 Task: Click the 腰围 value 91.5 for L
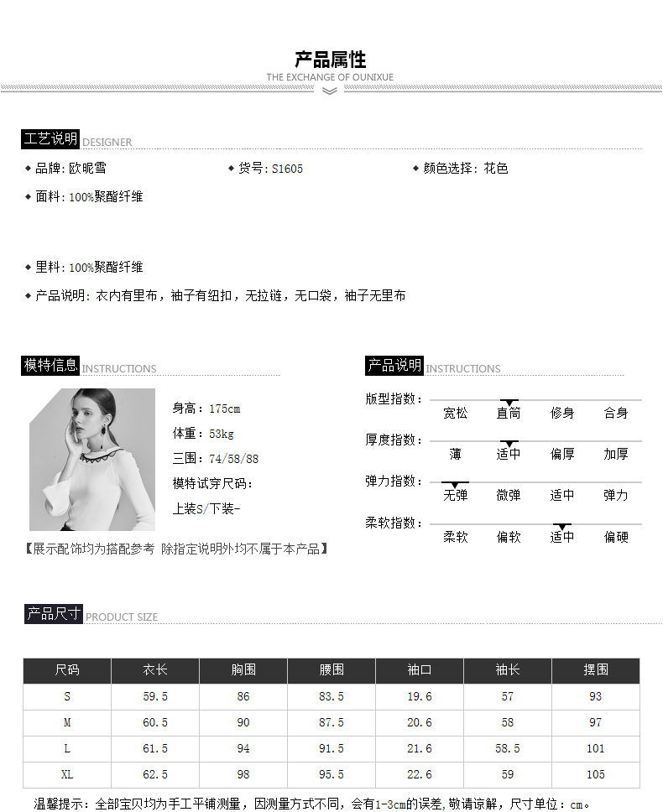point(331,749)
